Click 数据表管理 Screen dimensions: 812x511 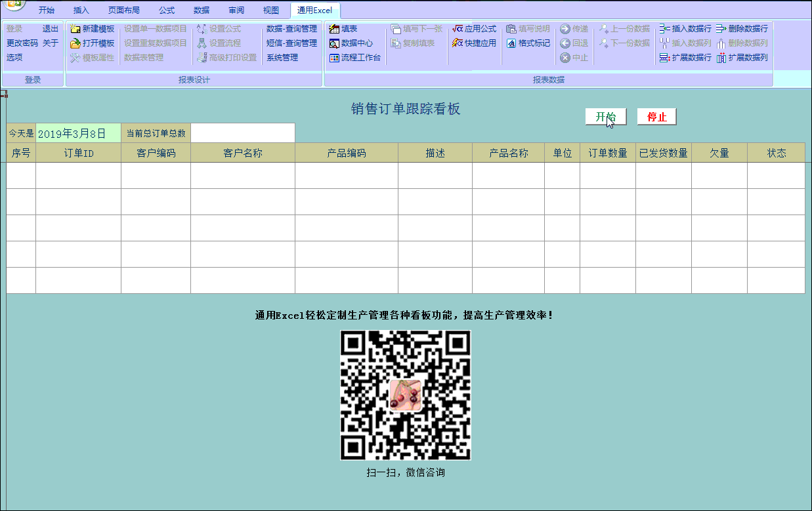144,58
